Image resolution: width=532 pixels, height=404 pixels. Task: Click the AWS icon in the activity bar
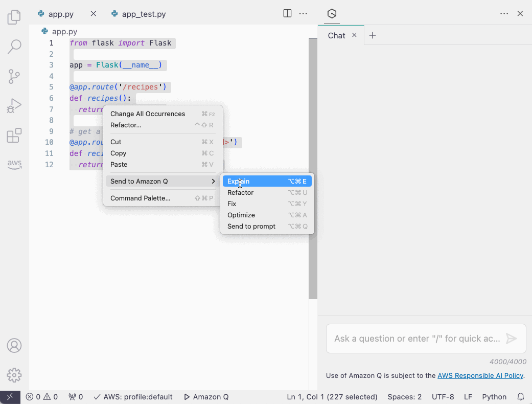coord(14,165)
